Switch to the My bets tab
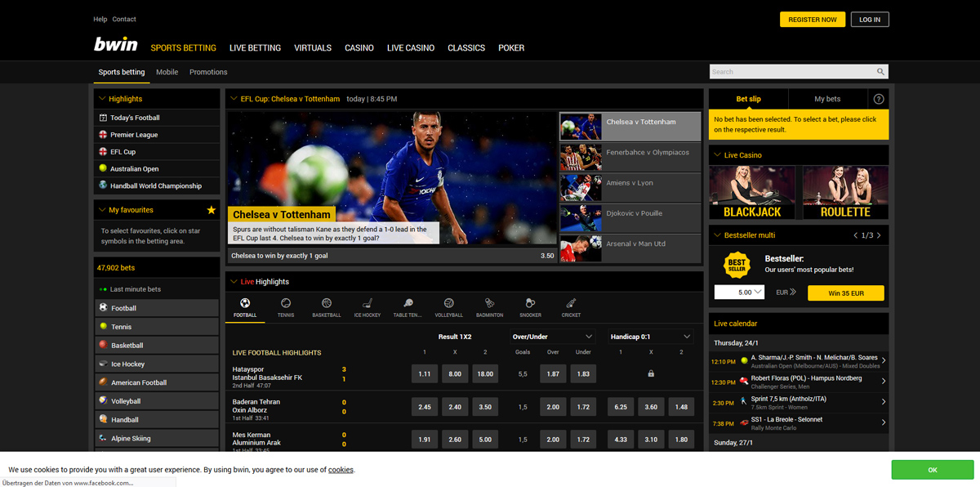The image size is (980, 487). (x=827, y=99)
